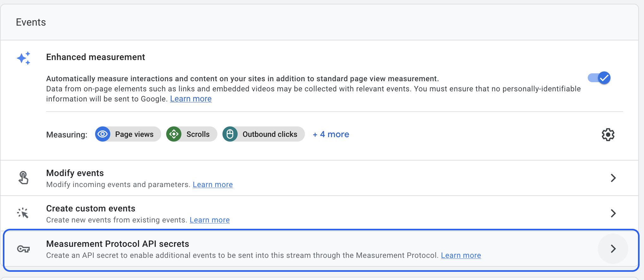Toggle off Enhanced measurement switch
The width and height of the screenshot is (644, 280).
click(599, 78)
